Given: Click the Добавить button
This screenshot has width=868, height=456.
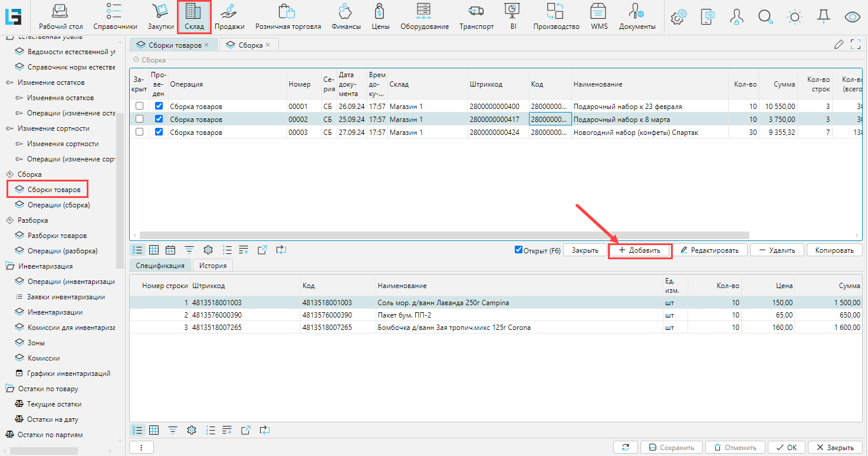Looking at the screenshot, I should click(x=640, y=250).
